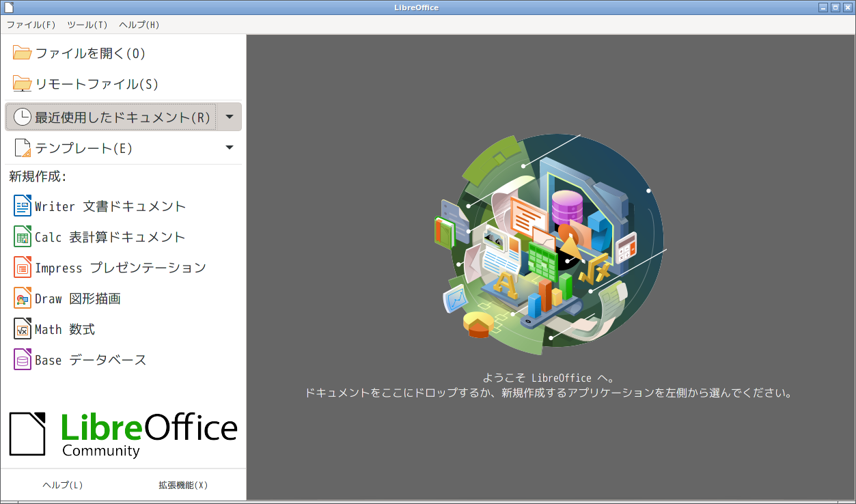Click the open-file folder icon
The width and height of the screenshot is (856, 504).
[23, 53]
